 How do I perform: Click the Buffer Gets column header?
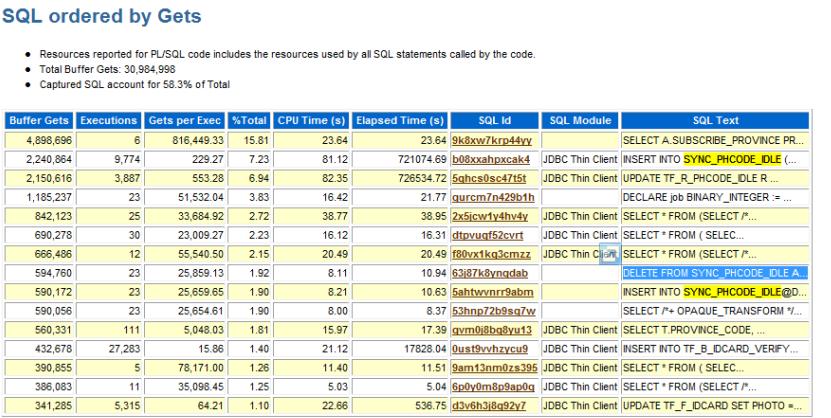39,121
